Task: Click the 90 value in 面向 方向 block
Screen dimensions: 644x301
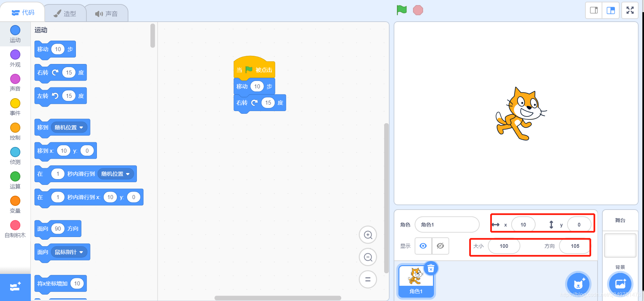Action: 58,229
